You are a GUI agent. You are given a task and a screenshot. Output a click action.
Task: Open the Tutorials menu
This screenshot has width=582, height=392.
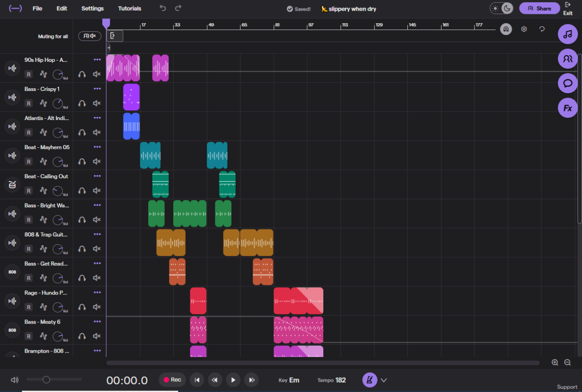(129, 8)
